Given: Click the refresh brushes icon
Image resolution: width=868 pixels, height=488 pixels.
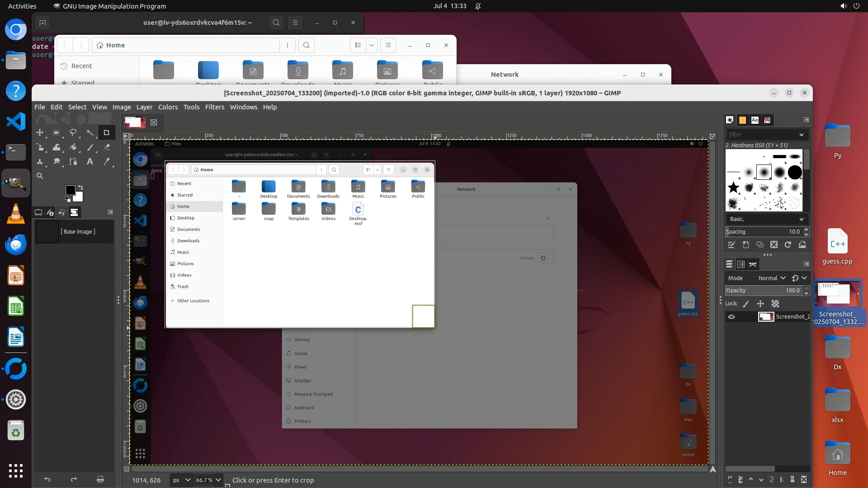Looking at the screenshot, I should (x=788, y=244).
